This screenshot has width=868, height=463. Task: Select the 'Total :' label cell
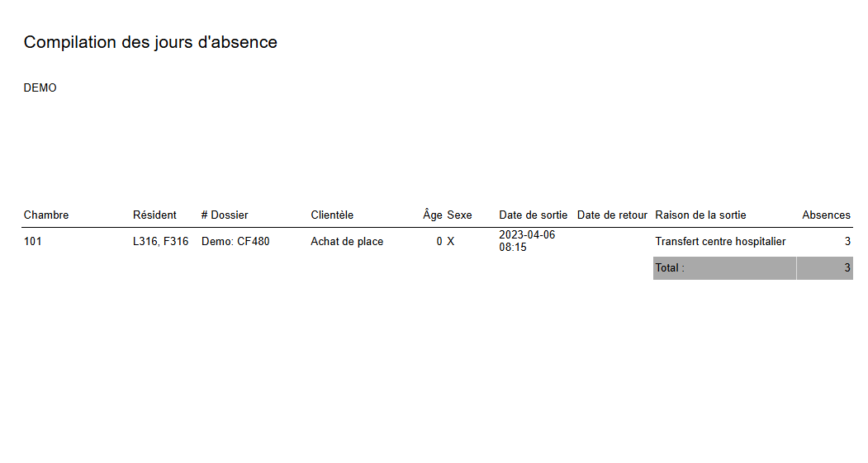point(670,268)
